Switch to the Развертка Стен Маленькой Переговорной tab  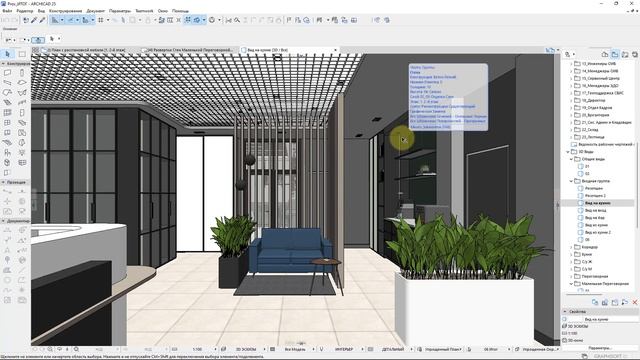(189, 50)
